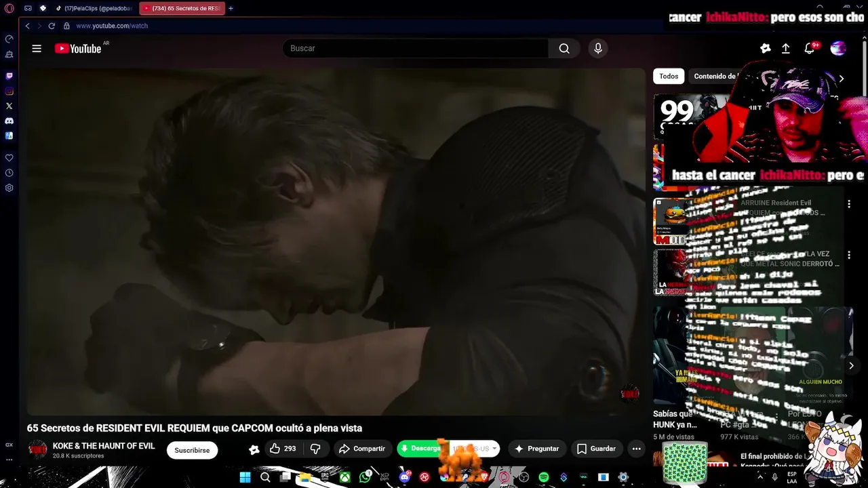Open WhatsApp from taskbar
The image size is (868, 488).
366,477
